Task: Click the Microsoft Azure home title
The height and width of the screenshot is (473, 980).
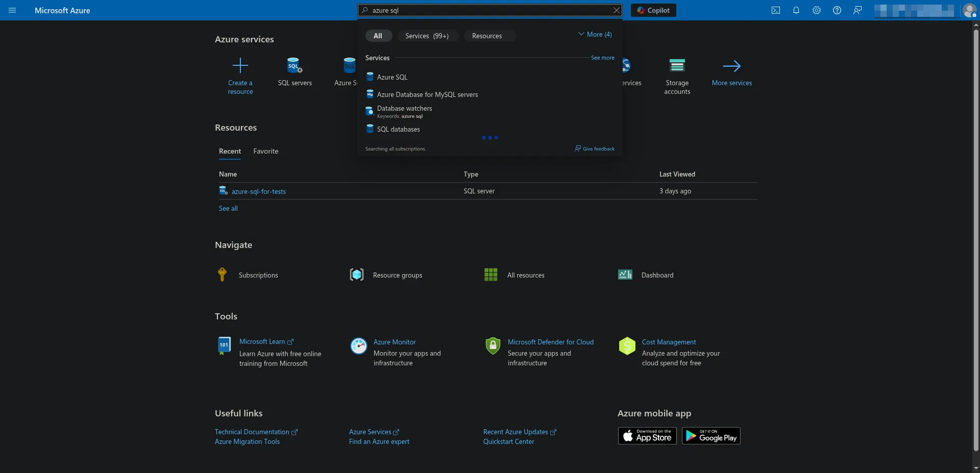Action: pyautogui.click(x=62, y=10)
